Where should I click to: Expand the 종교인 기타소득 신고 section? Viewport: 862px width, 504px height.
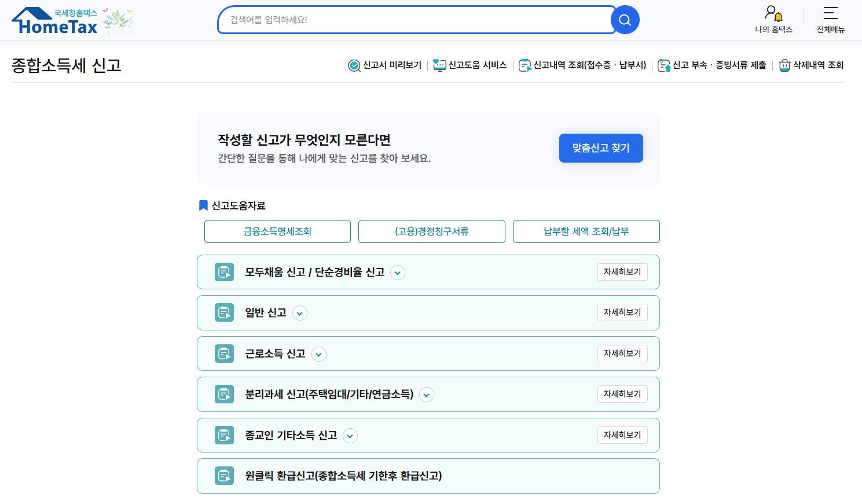350,436
